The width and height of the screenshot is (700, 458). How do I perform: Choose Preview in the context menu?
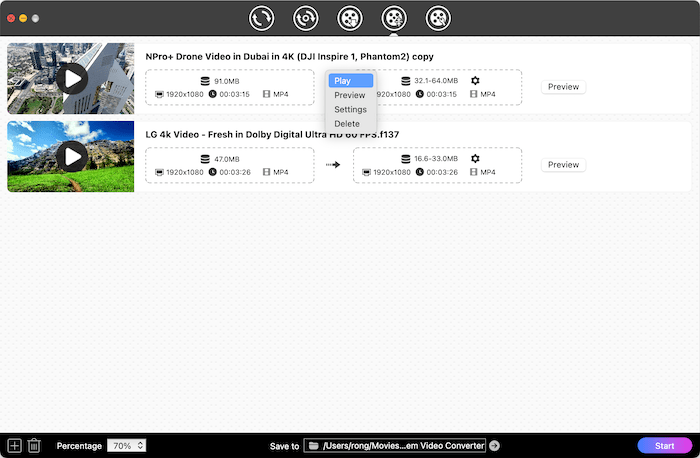(349, 95)
